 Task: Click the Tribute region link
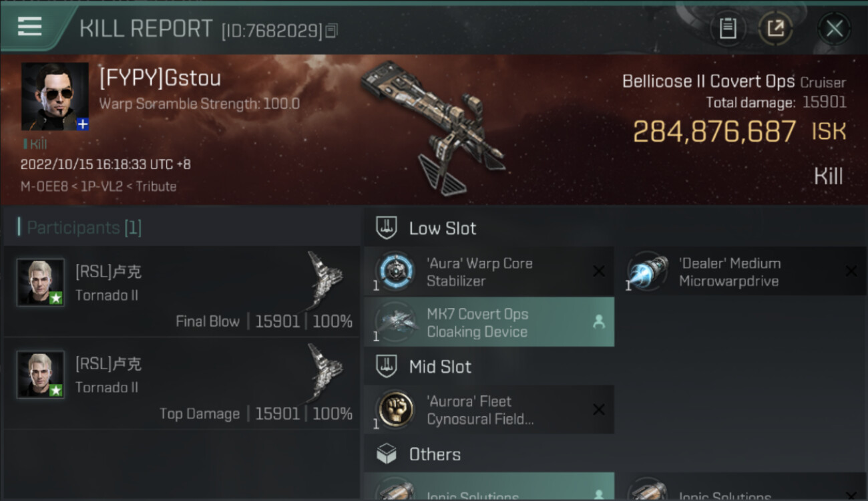click(156, 186)
